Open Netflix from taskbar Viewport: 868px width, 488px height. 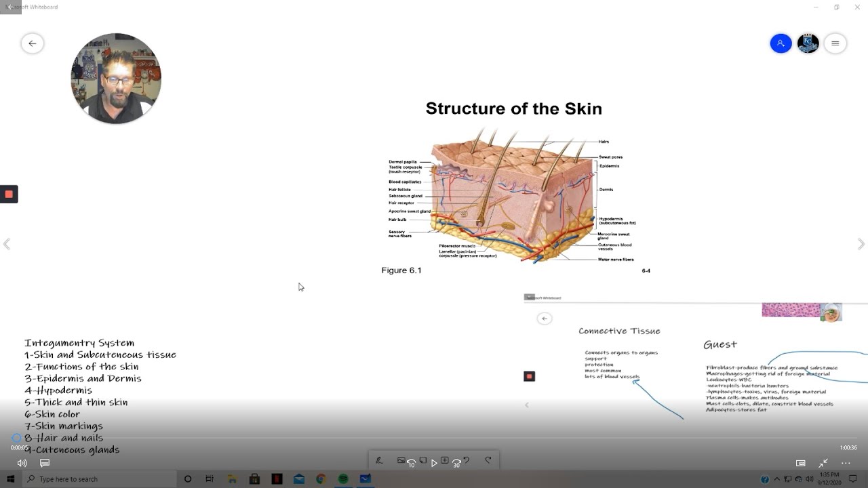point(277,479)
